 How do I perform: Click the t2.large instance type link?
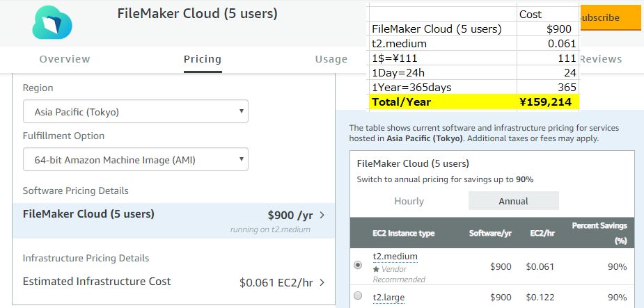pos(388,298)
